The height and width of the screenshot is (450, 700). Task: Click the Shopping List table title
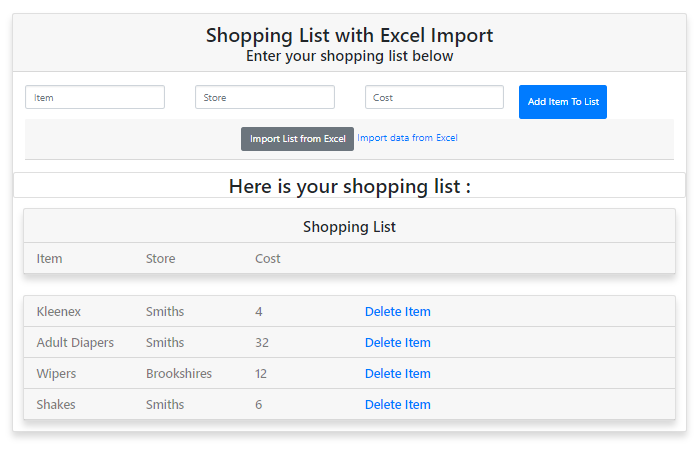coord(349,227)
